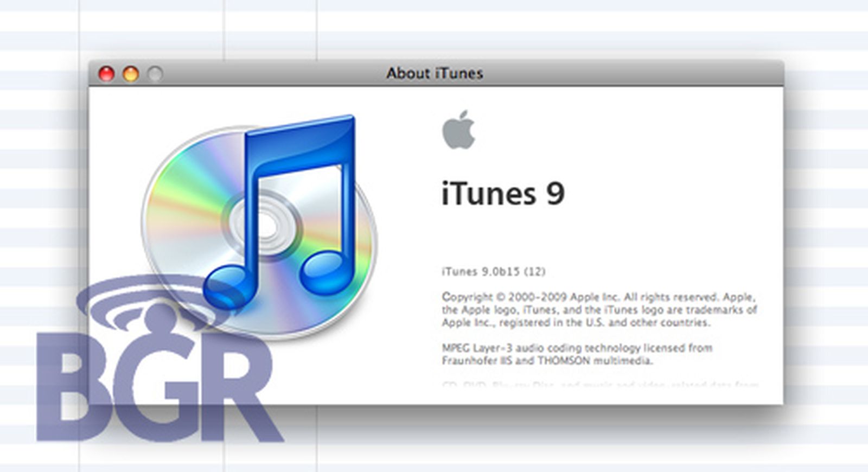Click the iTunes 9.0b15 (12) version string
The height and width of the screenshot is (472, 868).
(x=494, y=271)
